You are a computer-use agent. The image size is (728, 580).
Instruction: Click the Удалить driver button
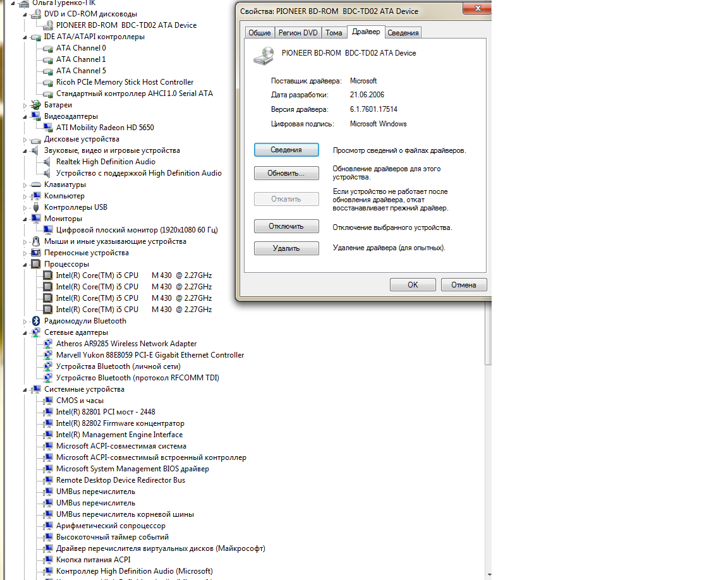coord(286,248)
